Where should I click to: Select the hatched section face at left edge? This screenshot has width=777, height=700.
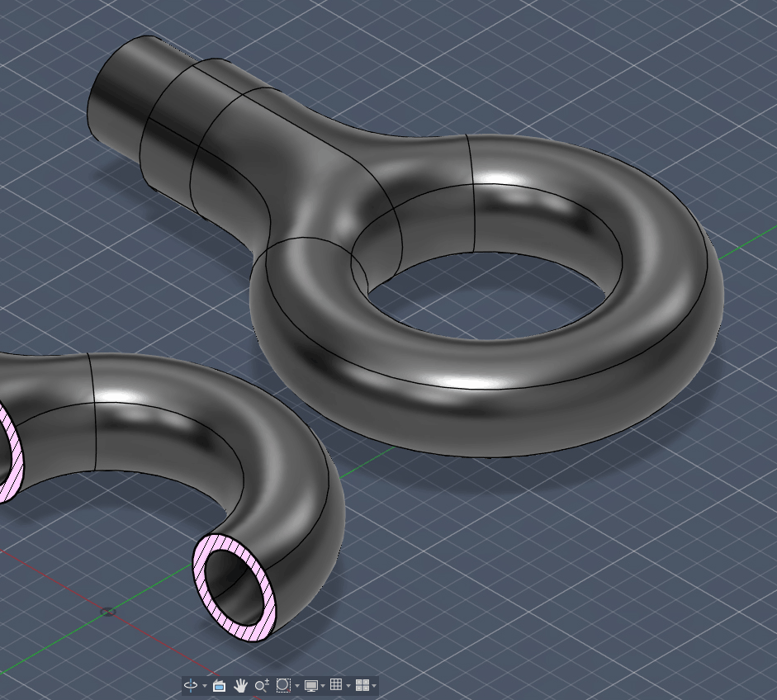pyautogui.click(x=7, y=454)
